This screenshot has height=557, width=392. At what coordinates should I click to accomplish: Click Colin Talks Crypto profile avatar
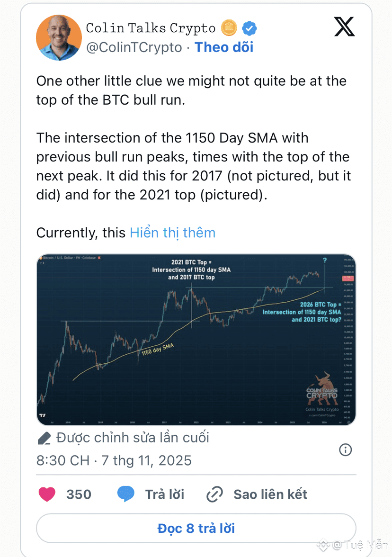[59, 37]
